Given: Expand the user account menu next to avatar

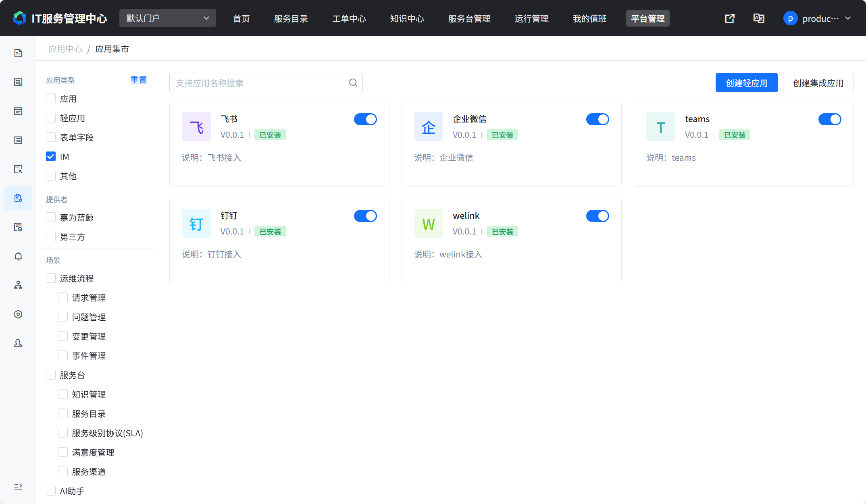Looking at the screenshot, I should point(848,18).
